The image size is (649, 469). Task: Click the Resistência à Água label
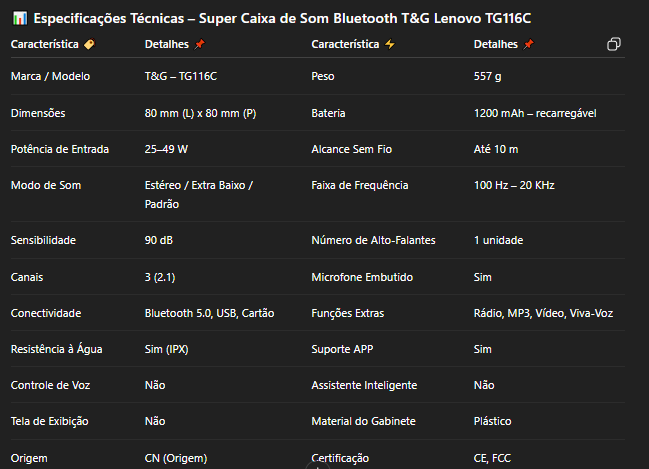[x=56, y=349]
